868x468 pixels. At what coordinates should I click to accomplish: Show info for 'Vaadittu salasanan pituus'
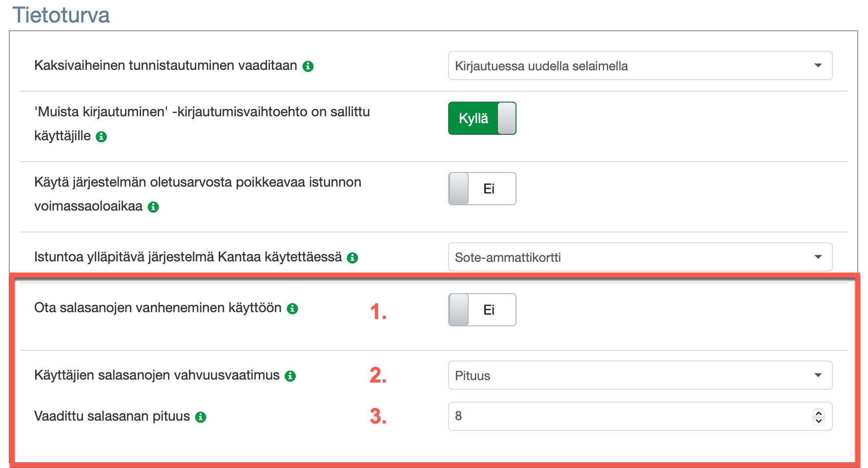(201, 417)
